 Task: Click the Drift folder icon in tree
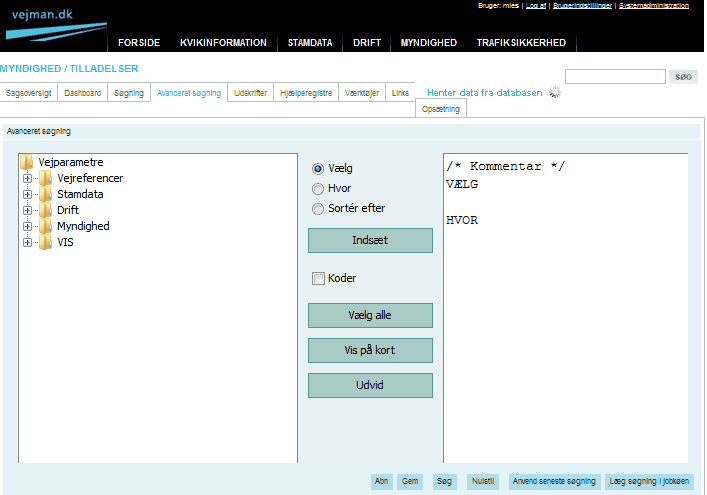click(x=46, y=210)
